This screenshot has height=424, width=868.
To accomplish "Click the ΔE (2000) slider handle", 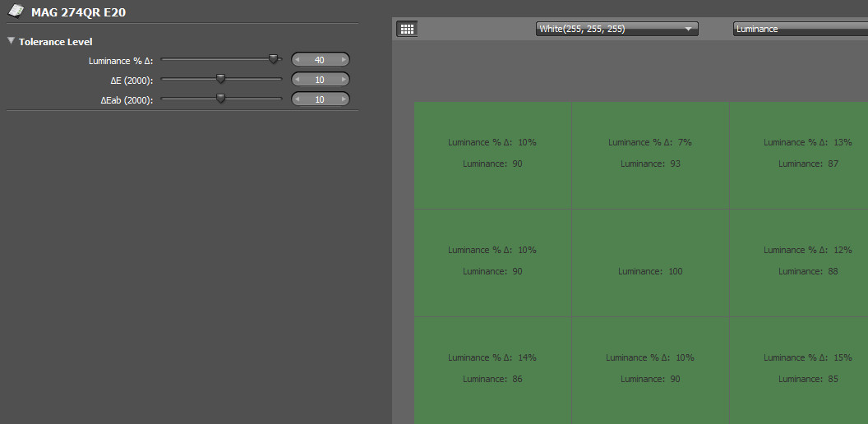I will [x=220, y=79].
